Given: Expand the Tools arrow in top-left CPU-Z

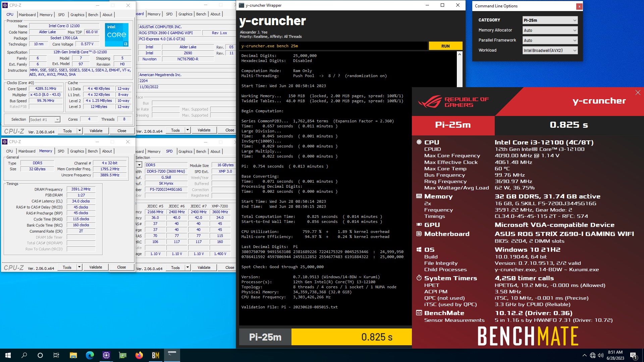Looking at the screenshot, I should pos(80,130).
